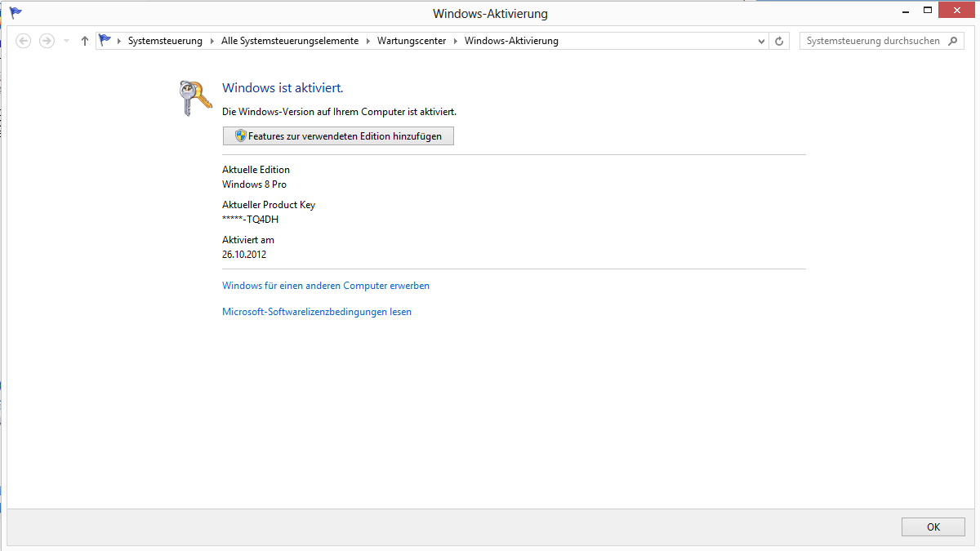The image size is (980, 551).
Task: Click the OK button
Action: click(x=933, y=527)
